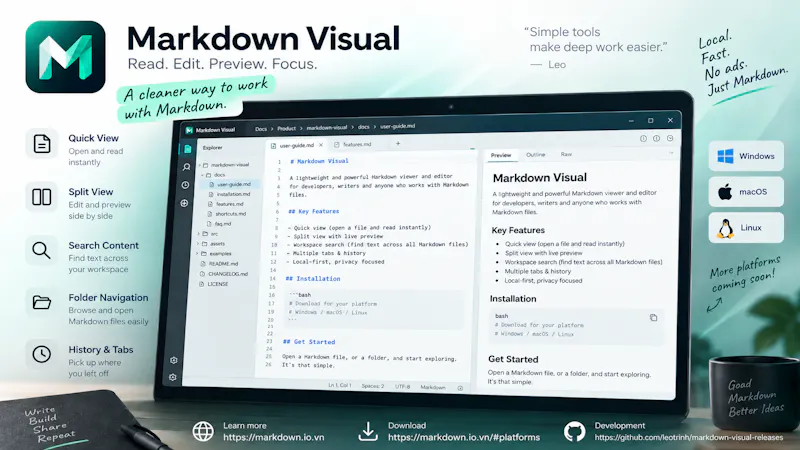Viewport: 800px width, 450px height.
Task: Click Product in the breadcrumb path
Action: tap(286, 129)
